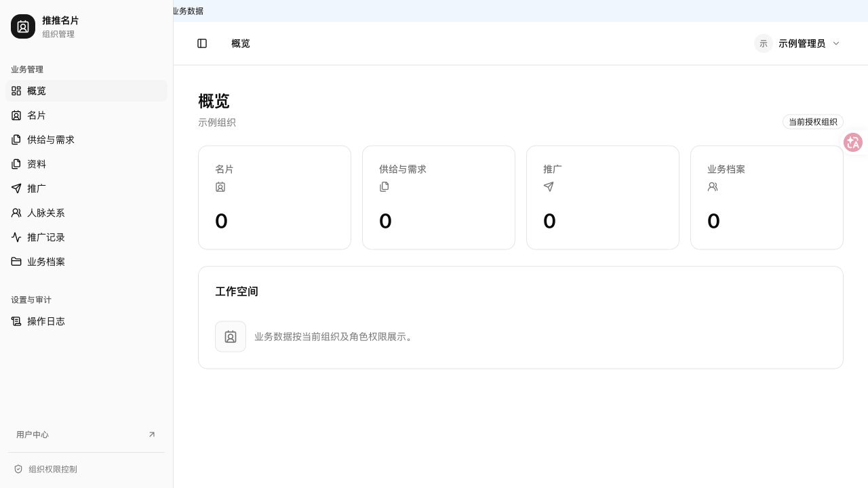Click the 设置与审计 section label

point(31,300)
